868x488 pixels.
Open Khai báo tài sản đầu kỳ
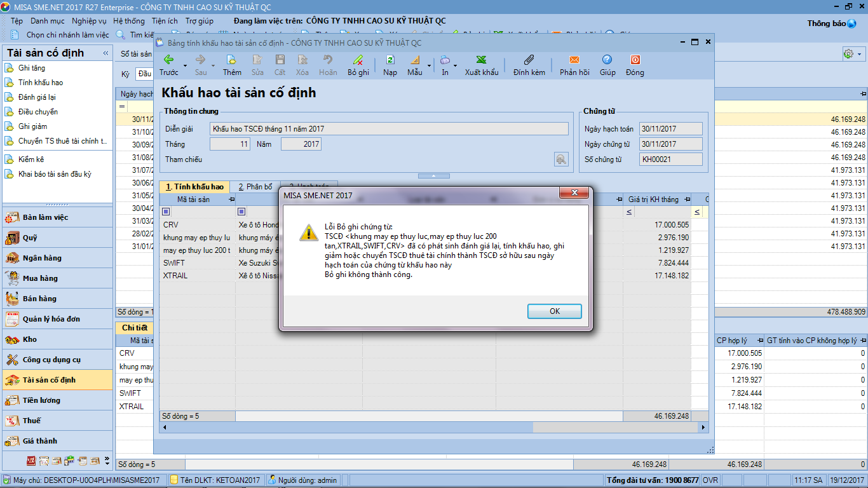pos(55,174)
